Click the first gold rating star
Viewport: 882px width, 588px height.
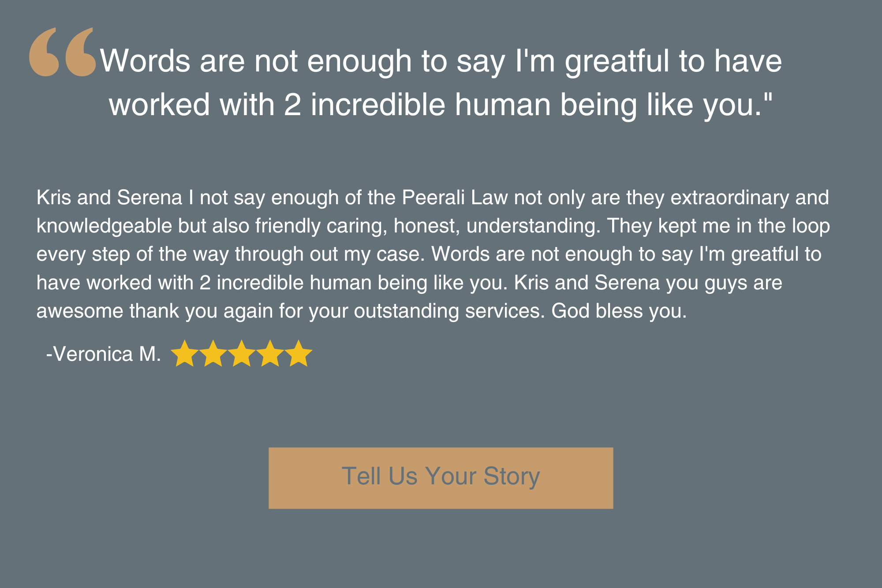(x=184, y=354)
